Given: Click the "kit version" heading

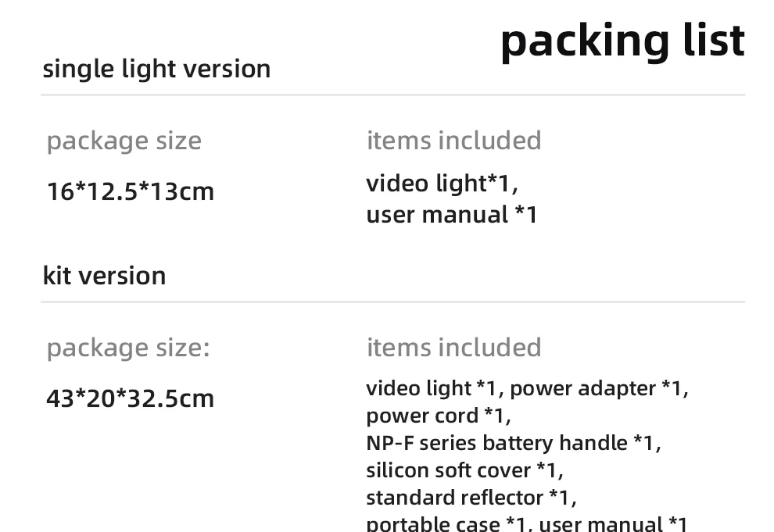Looking at the screenshot, I should (104, 276).
